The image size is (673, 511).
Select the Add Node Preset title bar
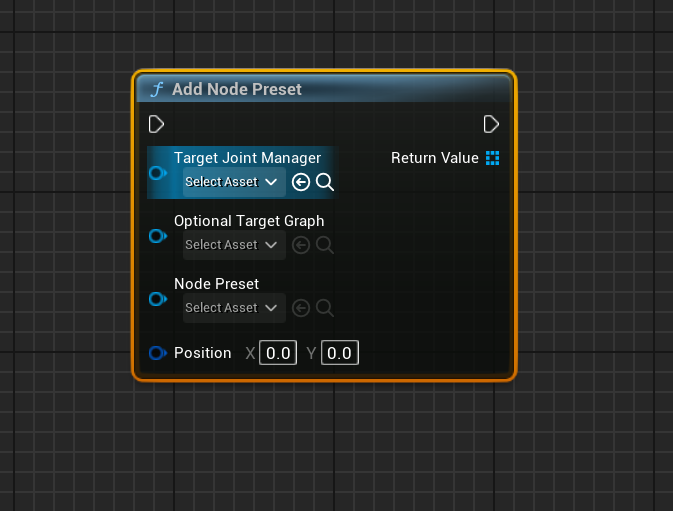pos(330,89)
